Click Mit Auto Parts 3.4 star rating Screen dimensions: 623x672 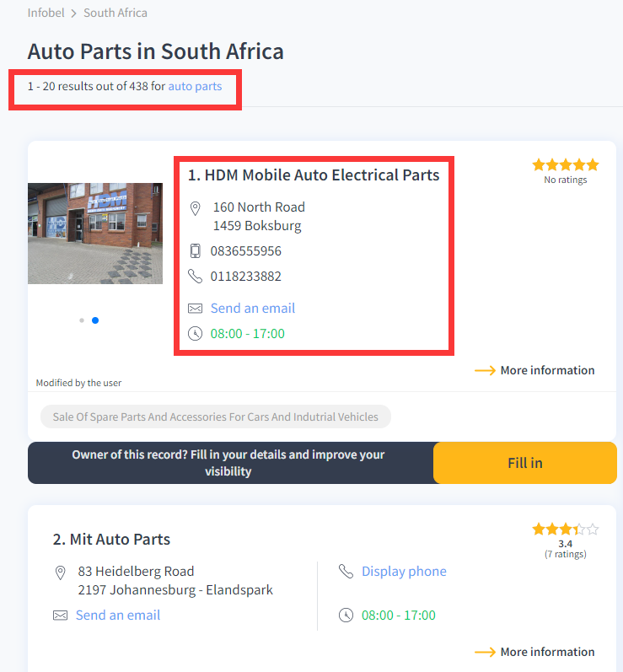click(565, 530)
